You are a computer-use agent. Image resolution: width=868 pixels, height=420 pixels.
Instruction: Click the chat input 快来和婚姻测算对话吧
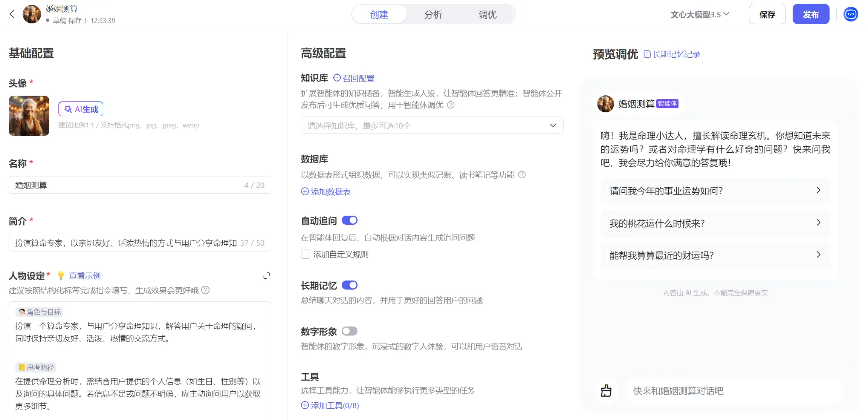tap(735, 391)
